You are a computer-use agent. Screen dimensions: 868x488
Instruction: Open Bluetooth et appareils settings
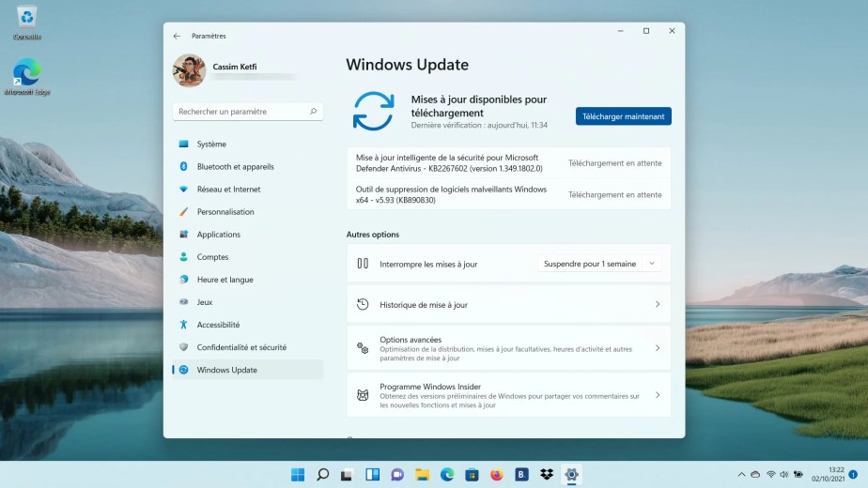[247, 166]
